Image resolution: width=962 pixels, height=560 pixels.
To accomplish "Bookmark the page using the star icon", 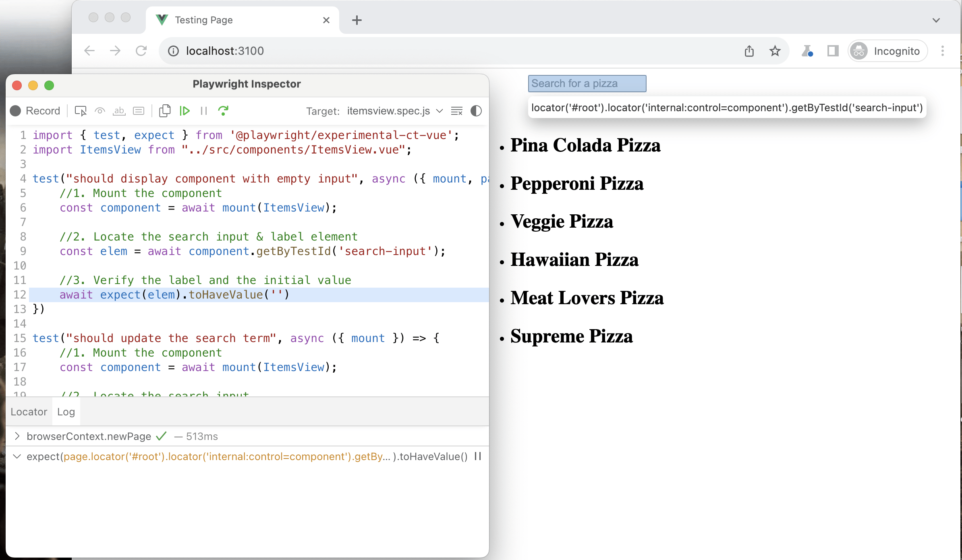I will [x=774, y=51].
